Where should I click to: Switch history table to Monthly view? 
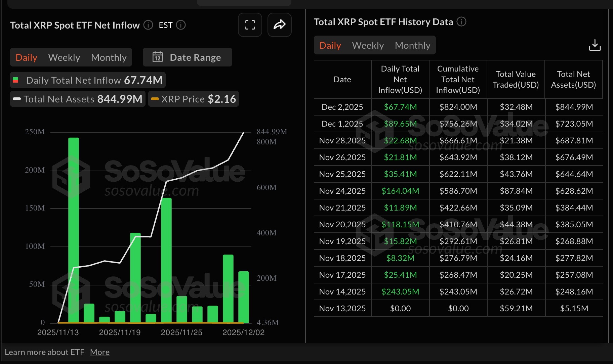(x=413, y=45)
